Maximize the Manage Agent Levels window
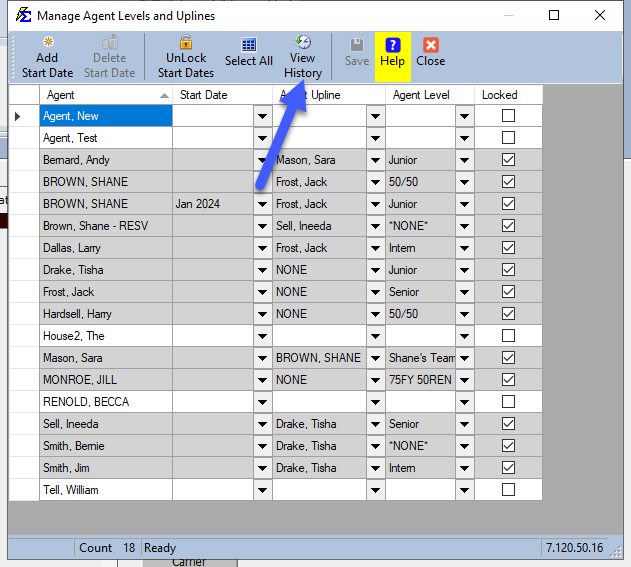The image size is (631, 567). 554,15
